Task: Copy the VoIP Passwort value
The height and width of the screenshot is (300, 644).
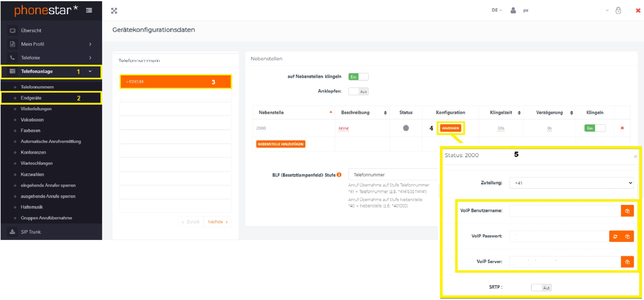Action: pyautogui.click(x=627, y=236)
